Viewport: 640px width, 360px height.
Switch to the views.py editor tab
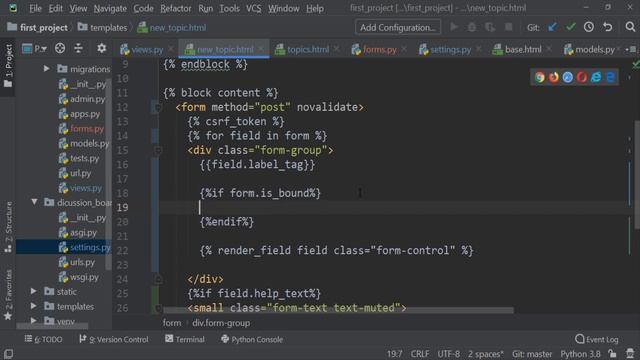coord(147,49)
